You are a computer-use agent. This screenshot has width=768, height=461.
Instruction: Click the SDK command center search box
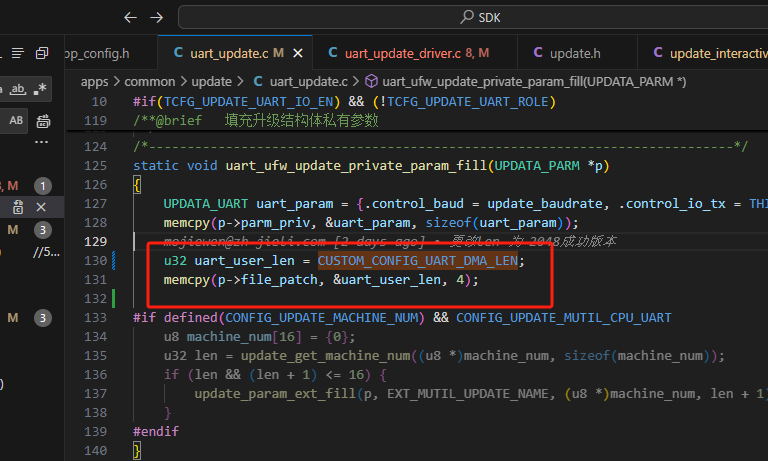tap(473, 18)
